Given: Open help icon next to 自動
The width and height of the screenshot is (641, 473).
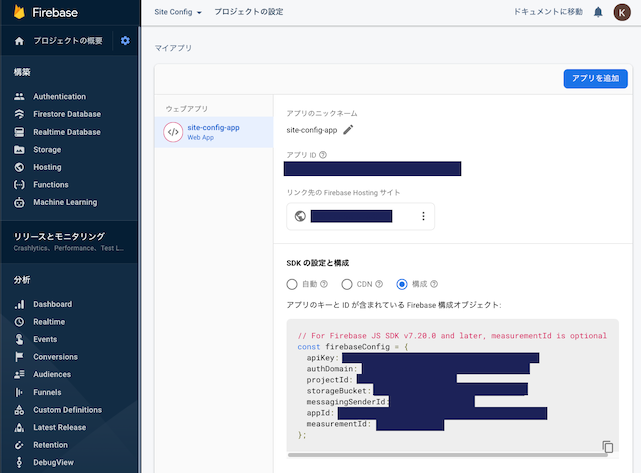Looking at the screenshot, I should click(x=324, y=284).
